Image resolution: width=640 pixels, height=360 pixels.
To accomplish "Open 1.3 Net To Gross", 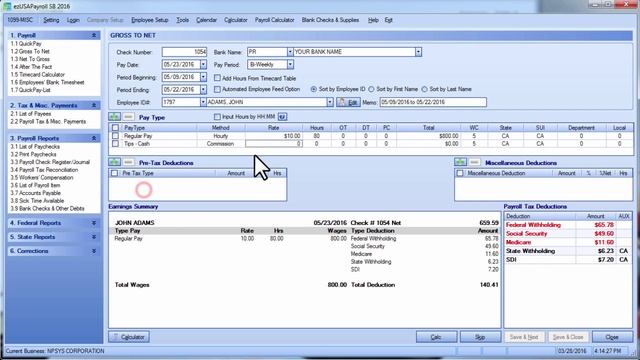I will pyautogui.click(x=30, y=59).
